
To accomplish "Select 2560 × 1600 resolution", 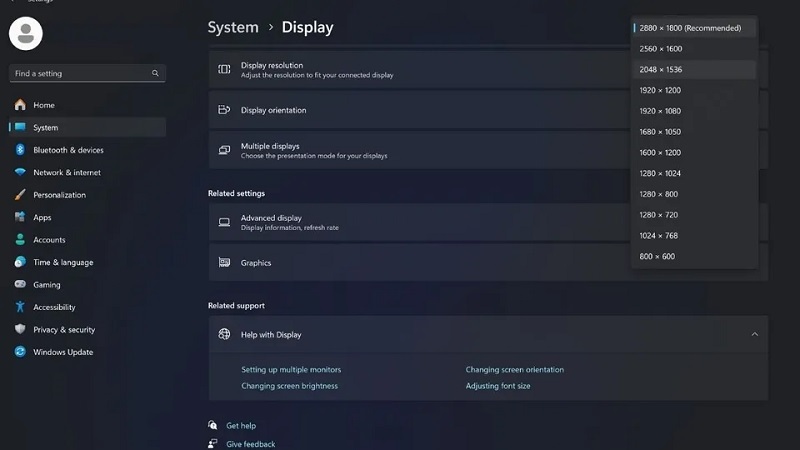I will click(694, 49).
